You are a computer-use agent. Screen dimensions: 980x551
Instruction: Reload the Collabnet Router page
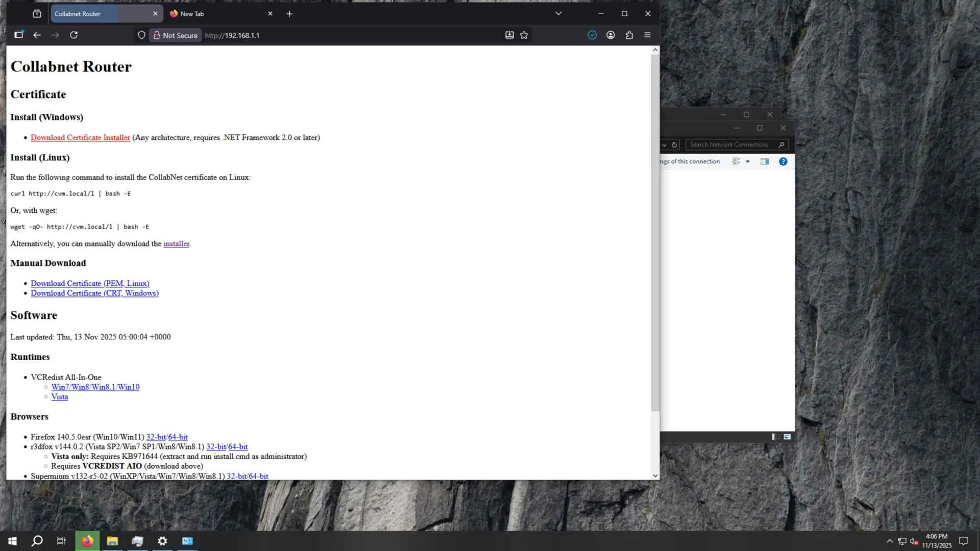click(x=73, y=35)
